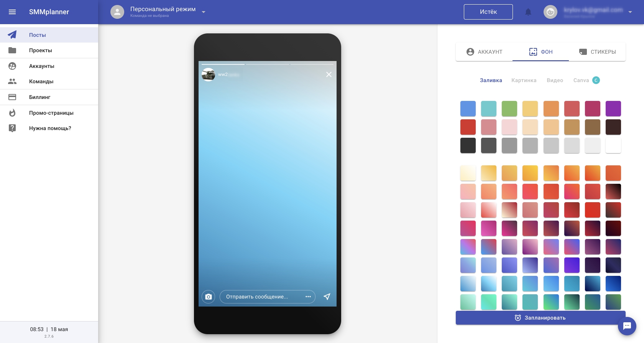Click the user avatar in header
Viewport: 644px width, 343px height.
[550, 12]
